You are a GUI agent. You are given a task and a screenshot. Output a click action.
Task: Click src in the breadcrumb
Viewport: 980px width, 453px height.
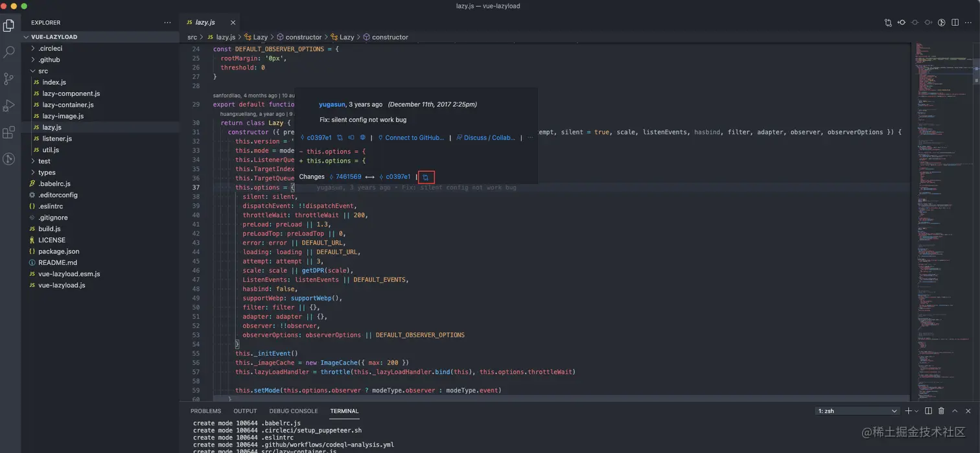coord(192,37)
